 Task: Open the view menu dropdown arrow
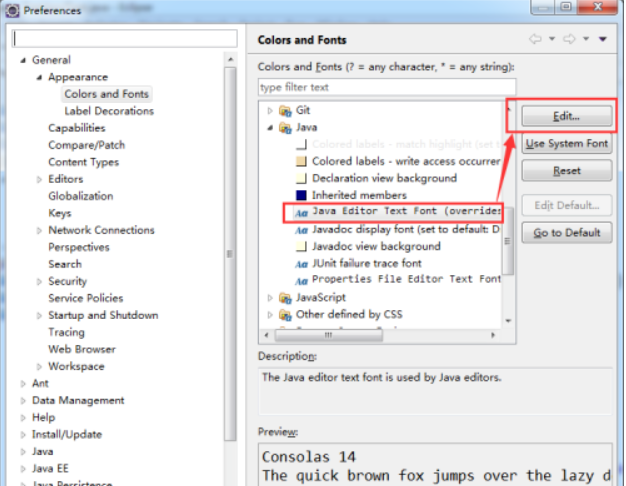(603, 40)
